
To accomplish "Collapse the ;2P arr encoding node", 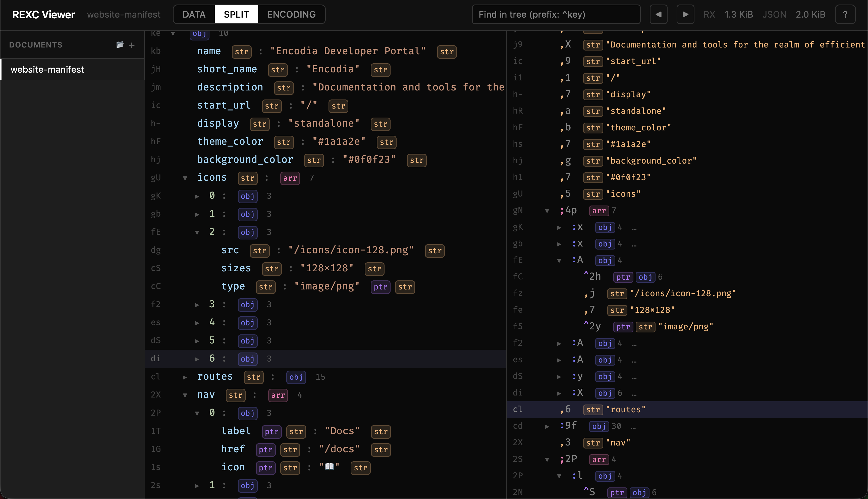I will (547, 460).
